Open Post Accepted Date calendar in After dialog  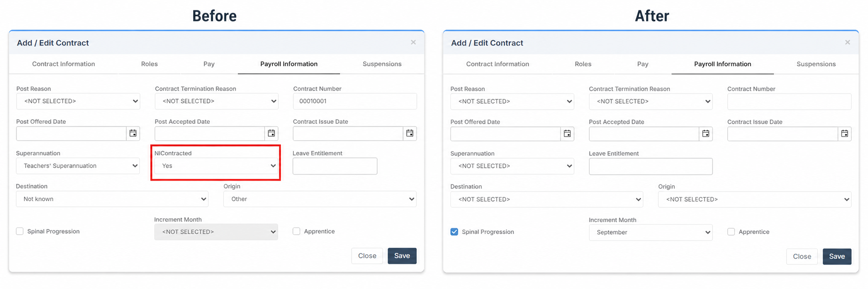click(x=706, y=134)
